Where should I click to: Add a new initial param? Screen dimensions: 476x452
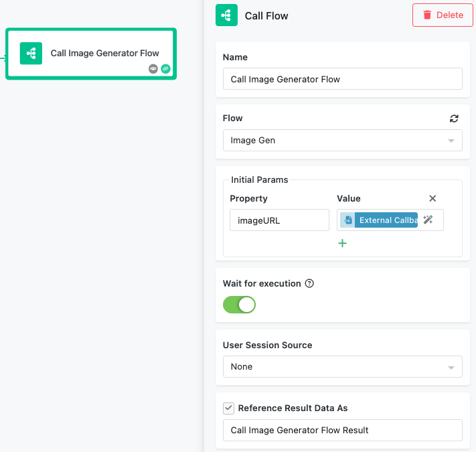pos(342,243)
